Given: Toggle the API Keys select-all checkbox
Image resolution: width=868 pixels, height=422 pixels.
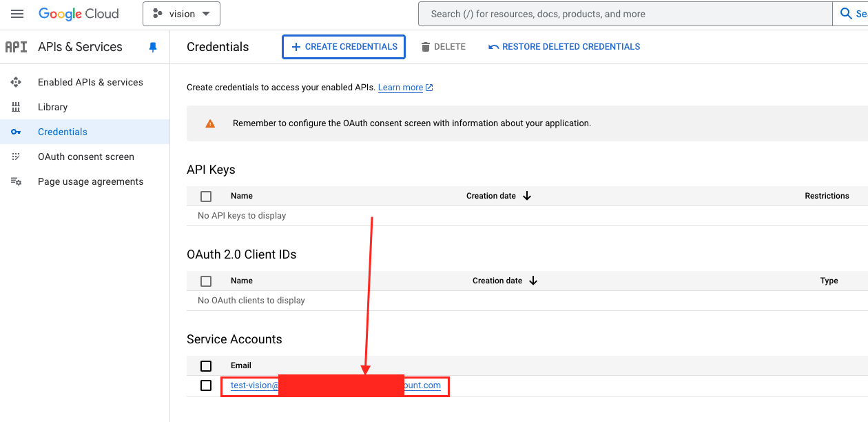Looking at the screenshot, I should pyautogui.click(x=206, y=197).
